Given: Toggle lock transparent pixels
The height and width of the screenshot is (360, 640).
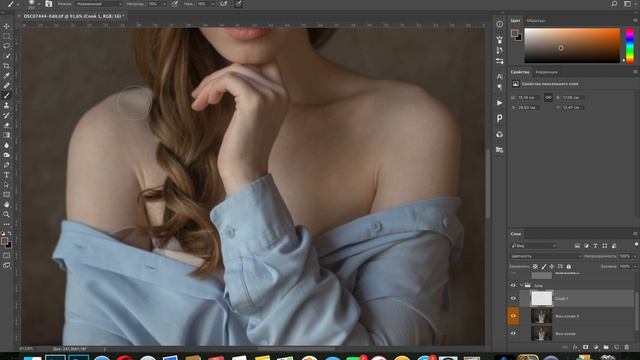Looking at the screenshot, I should 535,267.
